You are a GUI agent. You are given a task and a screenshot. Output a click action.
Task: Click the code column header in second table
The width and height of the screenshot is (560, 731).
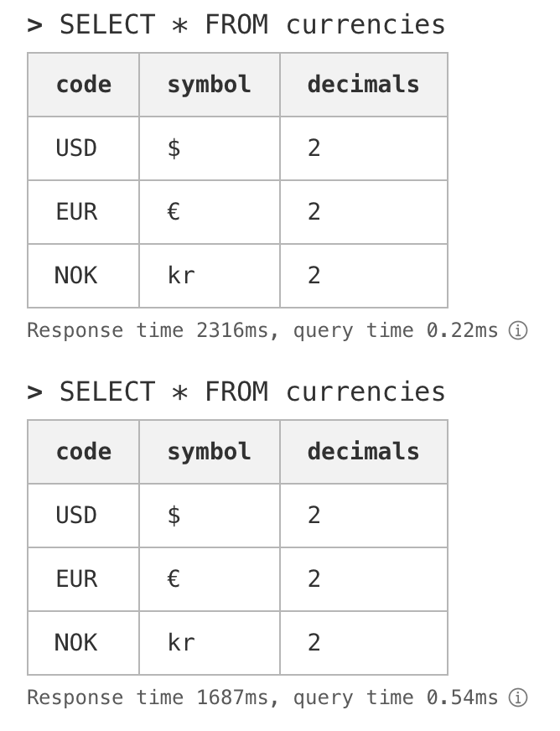point(84,452)
